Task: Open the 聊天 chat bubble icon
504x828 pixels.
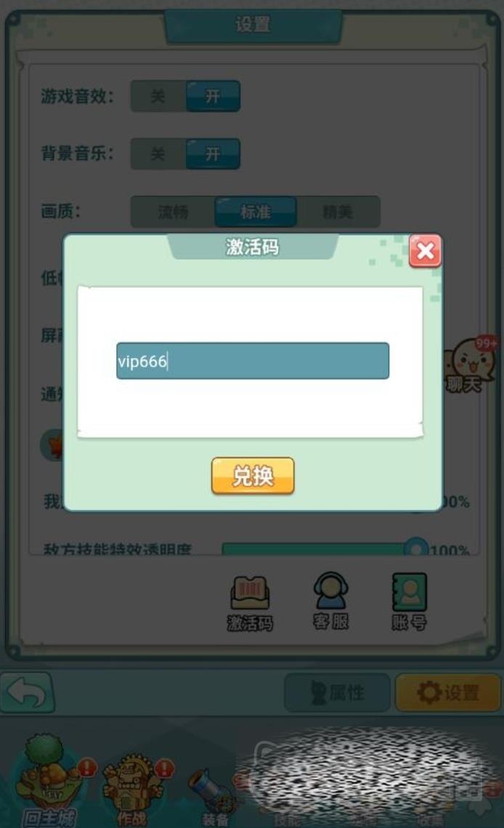Action: [x=468, y=363]
